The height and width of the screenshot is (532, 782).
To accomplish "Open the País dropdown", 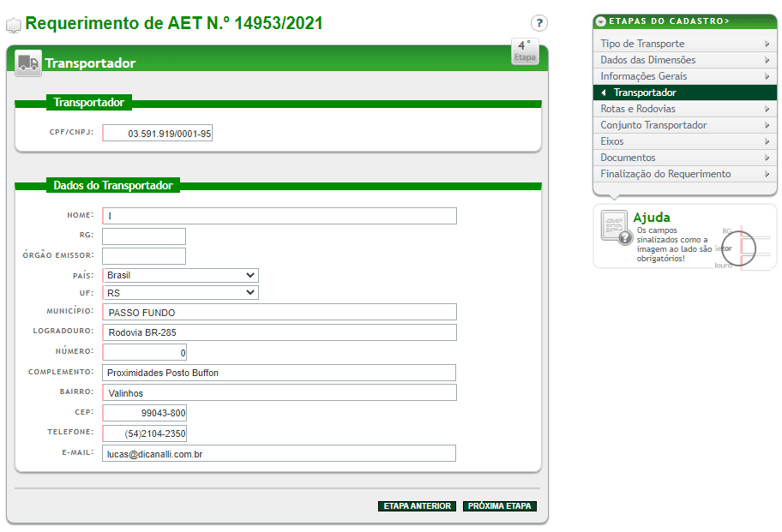I will coord(180,276).
